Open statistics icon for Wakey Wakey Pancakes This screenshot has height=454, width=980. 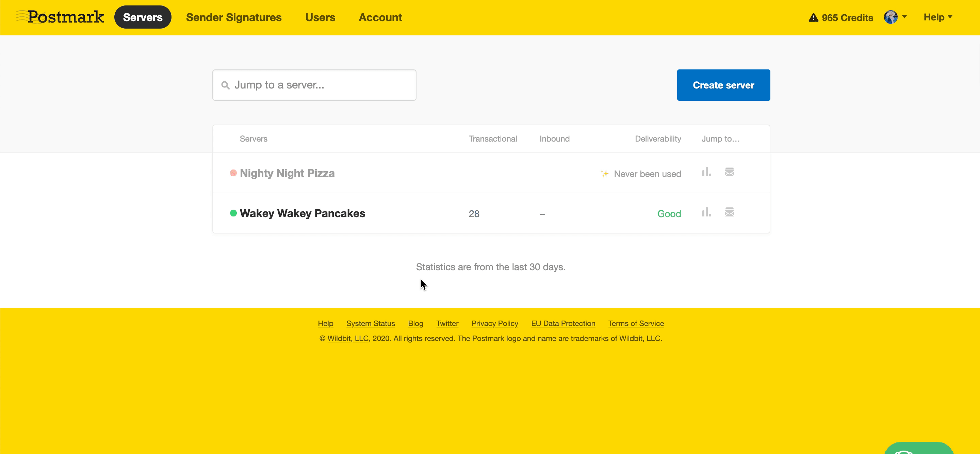pyautogui.click(x=706, y=212)
